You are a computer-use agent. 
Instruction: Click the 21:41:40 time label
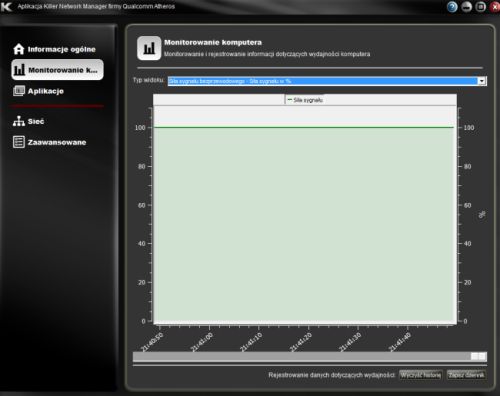tap(400, 342)
